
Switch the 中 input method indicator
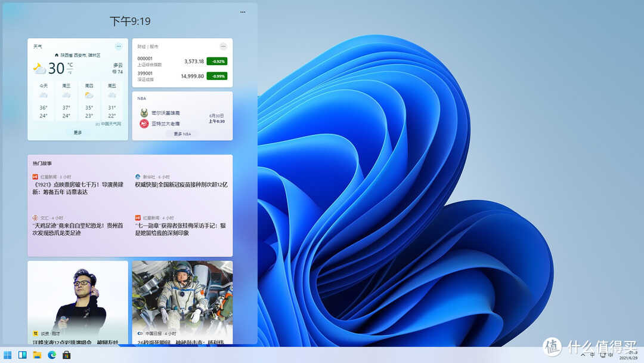click(592, 355)
